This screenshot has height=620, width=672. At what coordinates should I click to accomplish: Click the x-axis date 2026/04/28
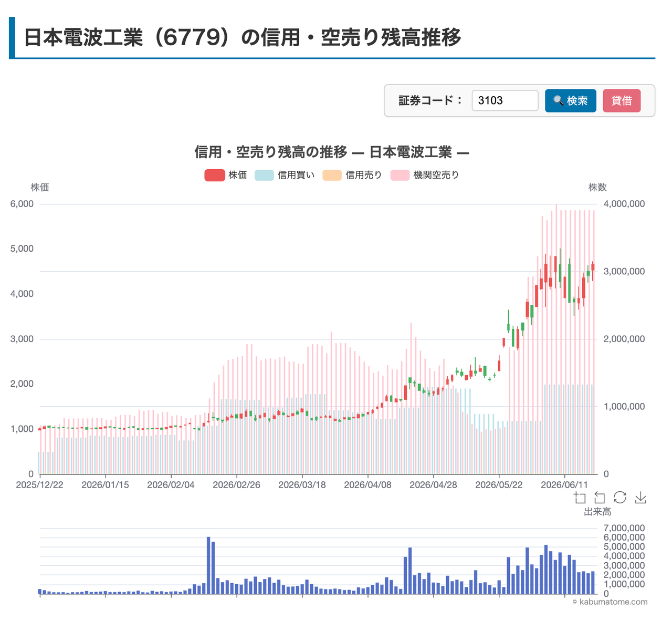point(434,484)
